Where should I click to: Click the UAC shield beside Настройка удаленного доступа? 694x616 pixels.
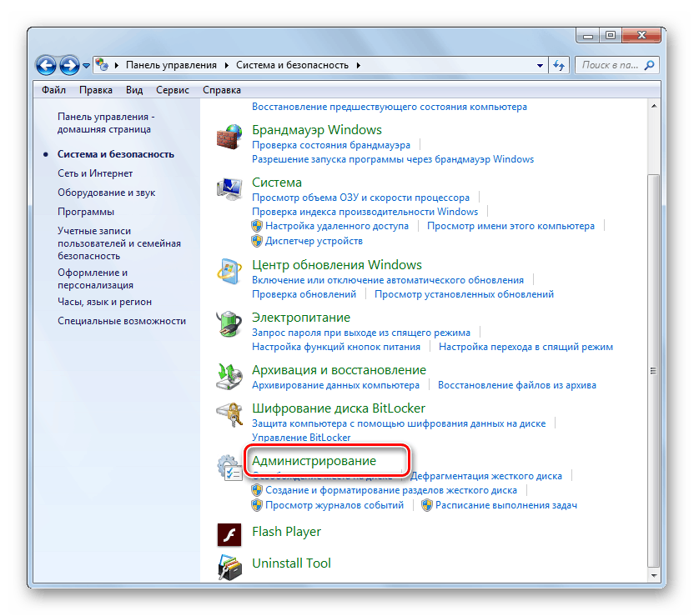coord(257,225)
